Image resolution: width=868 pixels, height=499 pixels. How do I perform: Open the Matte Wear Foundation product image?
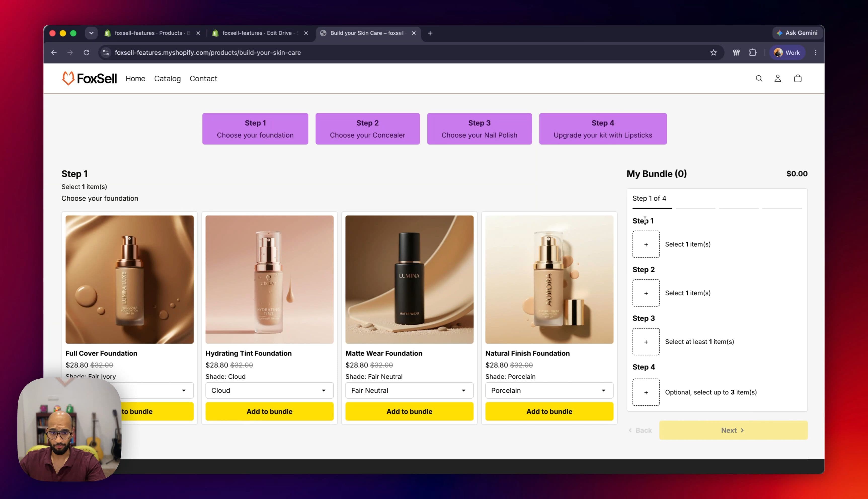click(x=409, y=279)
